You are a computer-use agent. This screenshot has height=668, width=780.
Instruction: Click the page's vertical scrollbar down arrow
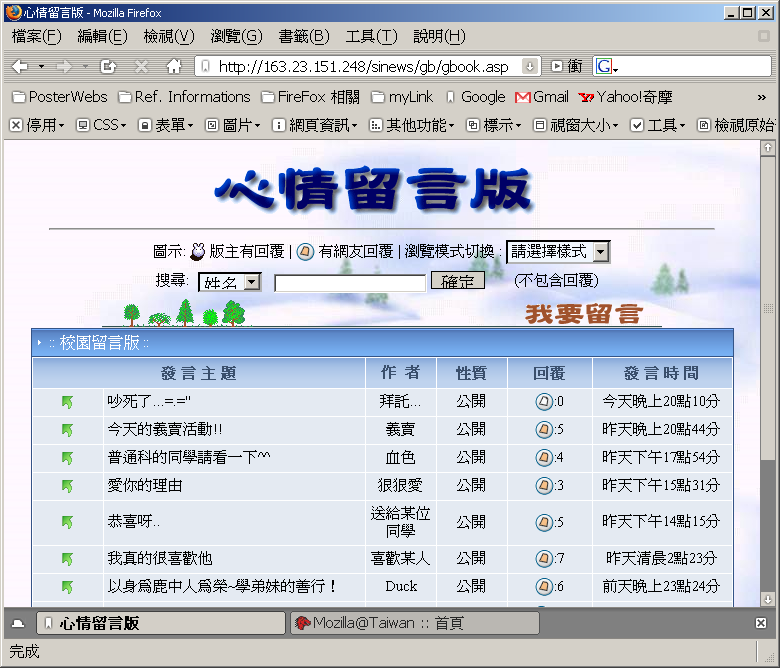coord(768,599)
